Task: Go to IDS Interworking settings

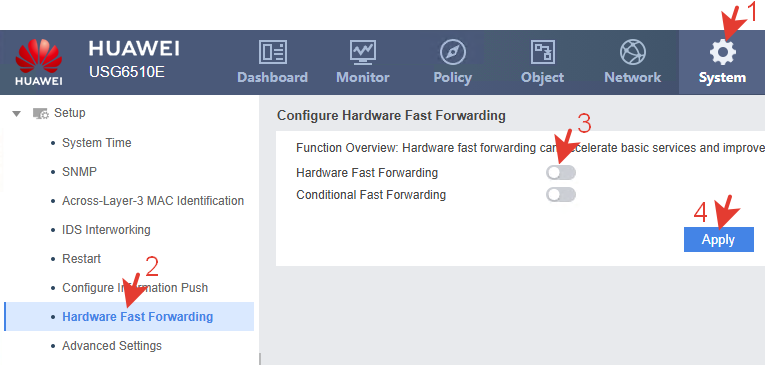Action: [106, 229]
